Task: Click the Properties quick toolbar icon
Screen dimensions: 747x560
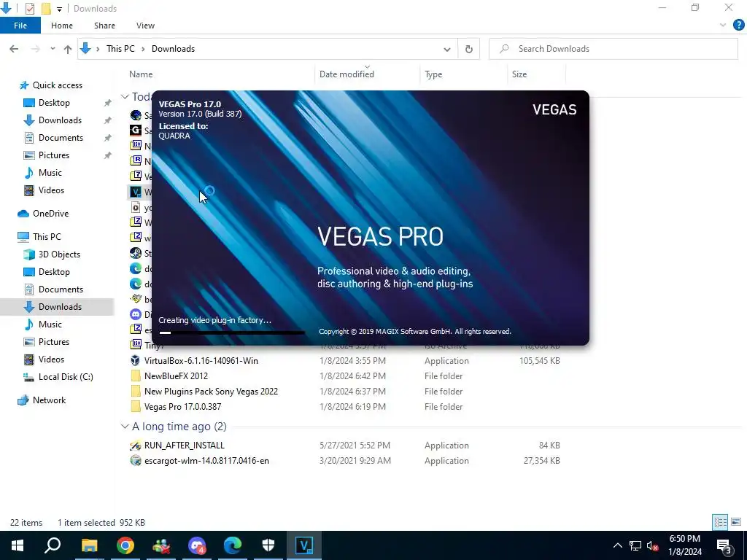Action: pyautogui.click(x=29, y=9)
